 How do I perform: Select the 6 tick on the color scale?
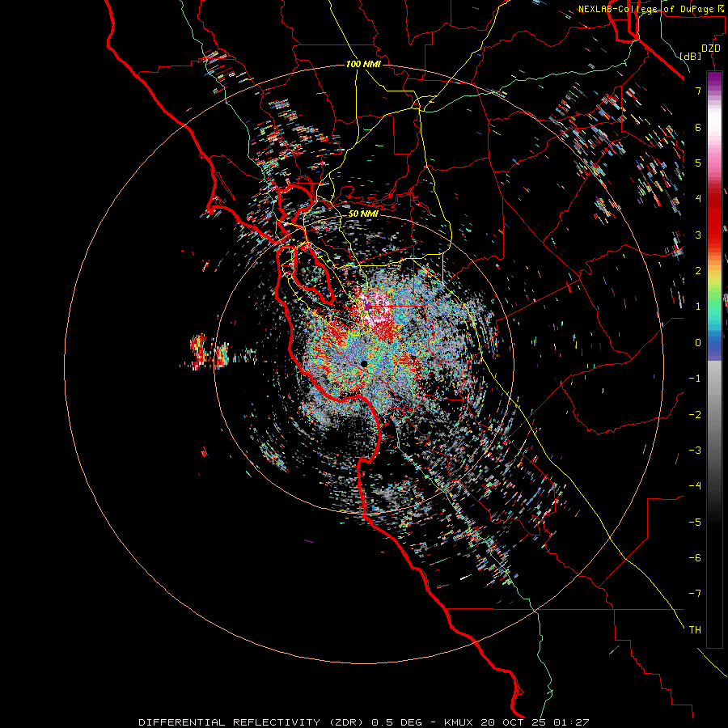pos(698,127)
